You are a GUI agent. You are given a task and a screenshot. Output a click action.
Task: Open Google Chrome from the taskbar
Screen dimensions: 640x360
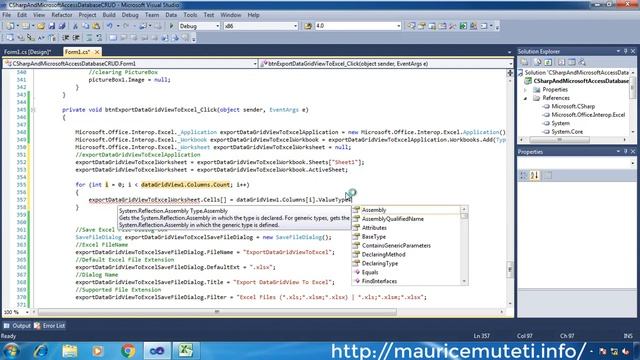(128, 351)
